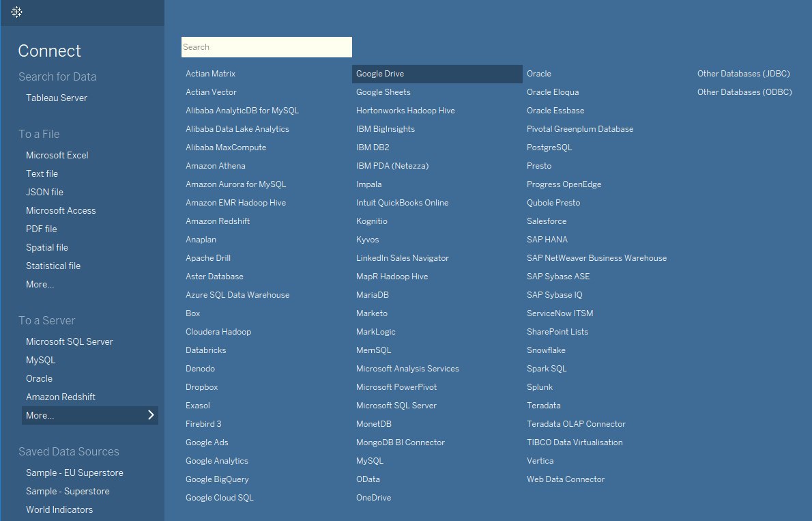Screen dimensions: 812x521
Task: Choose Databricks connector
Action: pos(205,350)
